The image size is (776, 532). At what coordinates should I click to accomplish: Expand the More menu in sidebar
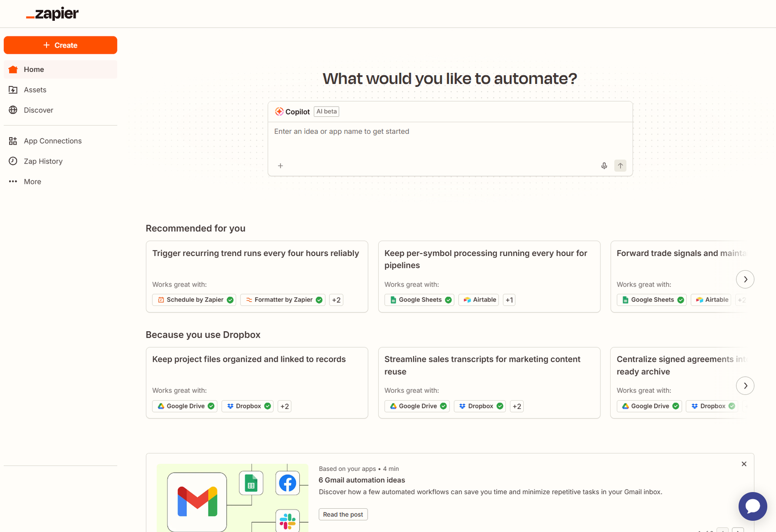[x=32, y=182]
